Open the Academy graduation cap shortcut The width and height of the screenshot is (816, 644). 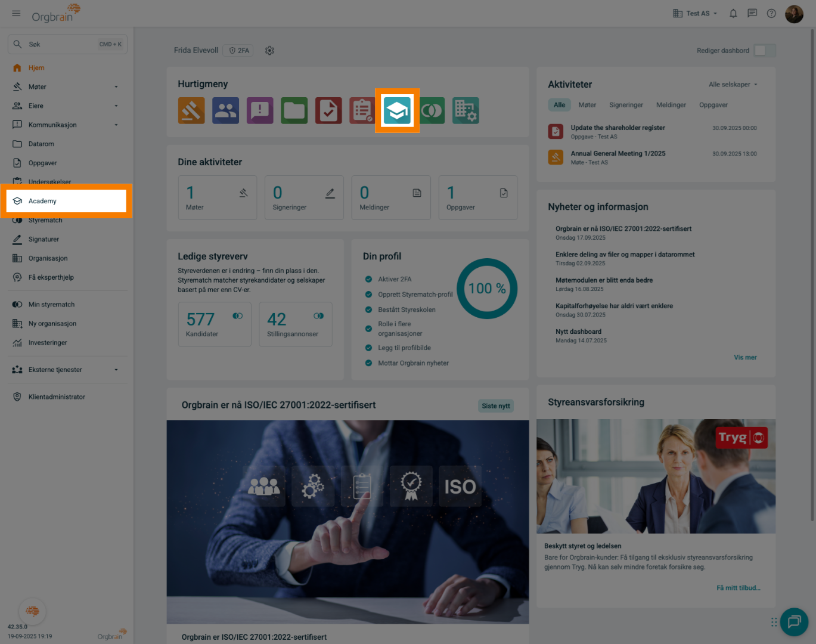click(397, 110)
